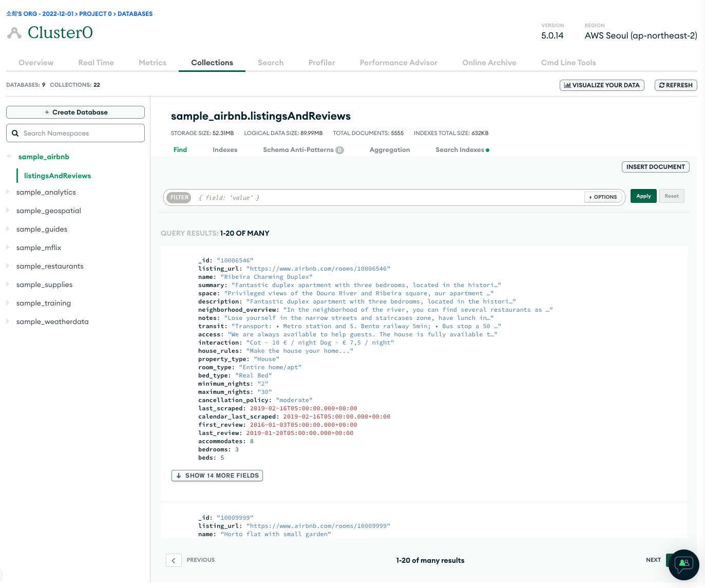Open the Performance Advisor tab
This screenshot has width=705, height=588.
coord(398,63)
